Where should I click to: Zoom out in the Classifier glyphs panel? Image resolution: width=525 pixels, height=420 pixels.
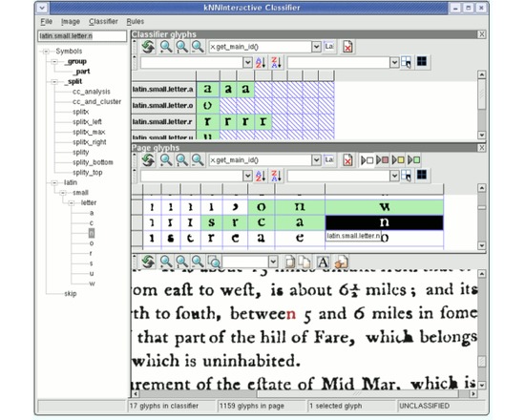coord(198,47)
